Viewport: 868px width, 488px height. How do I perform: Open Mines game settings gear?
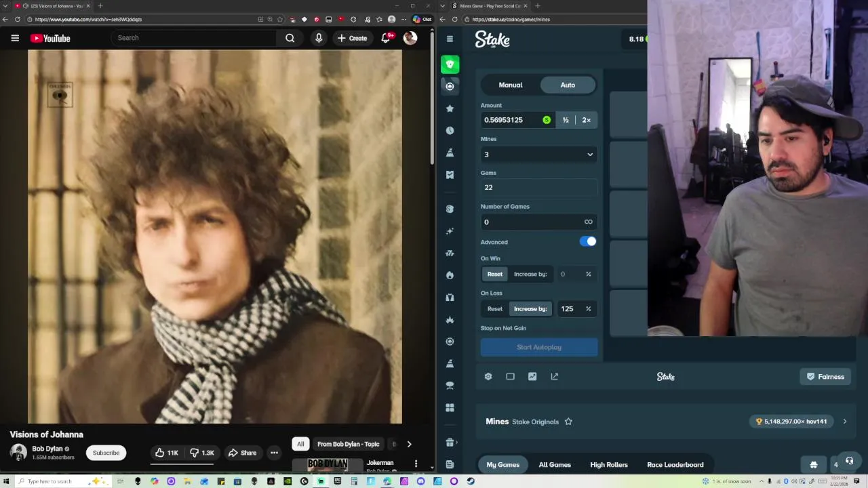point(488,376)
